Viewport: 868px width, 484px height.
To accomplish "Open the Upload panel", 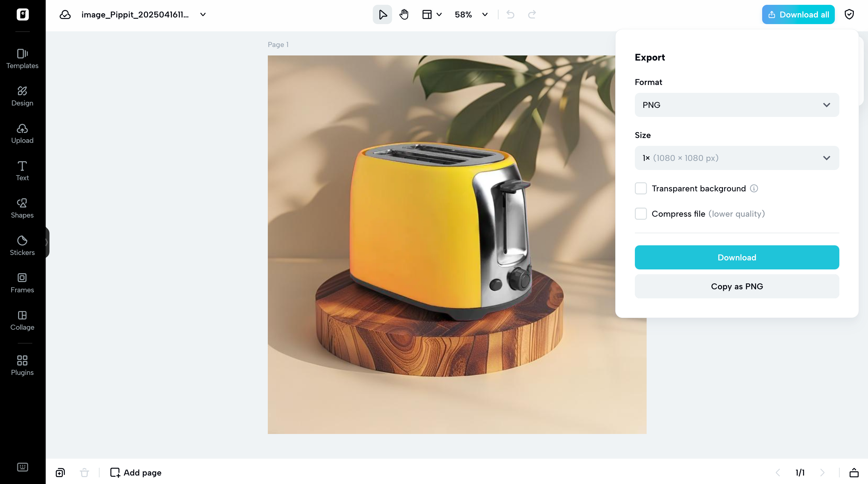I will coord(22,134).
